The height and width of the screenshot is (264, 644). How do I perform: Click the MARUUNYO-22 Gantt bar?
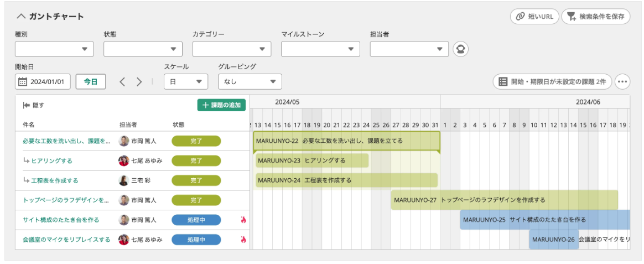coord(347,141)
